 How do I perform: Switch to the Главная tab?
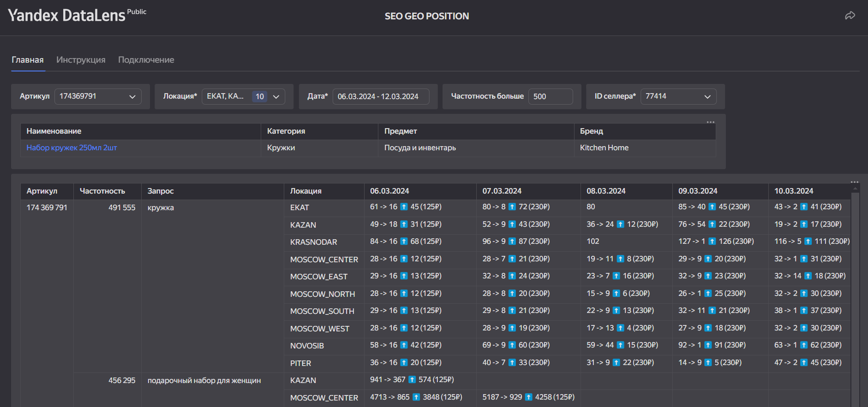[x=28, y=60]
